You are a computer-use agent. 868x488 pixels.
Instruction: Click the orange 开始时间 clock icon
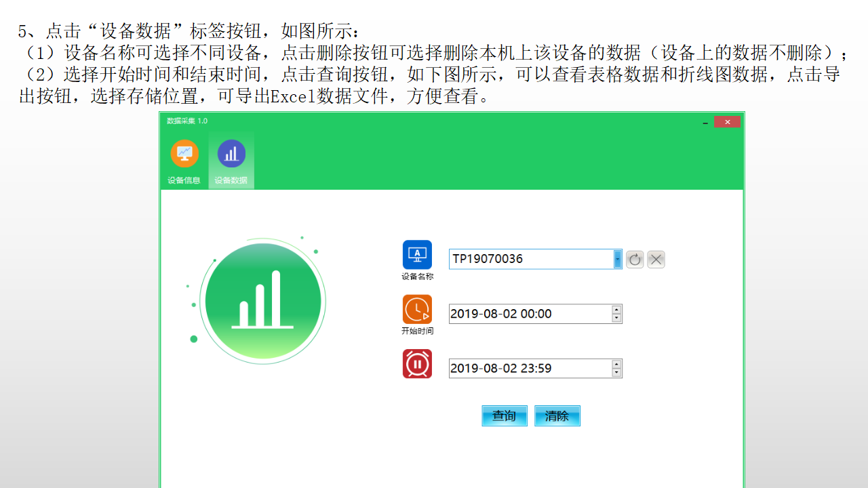click(x=417, y=309)
